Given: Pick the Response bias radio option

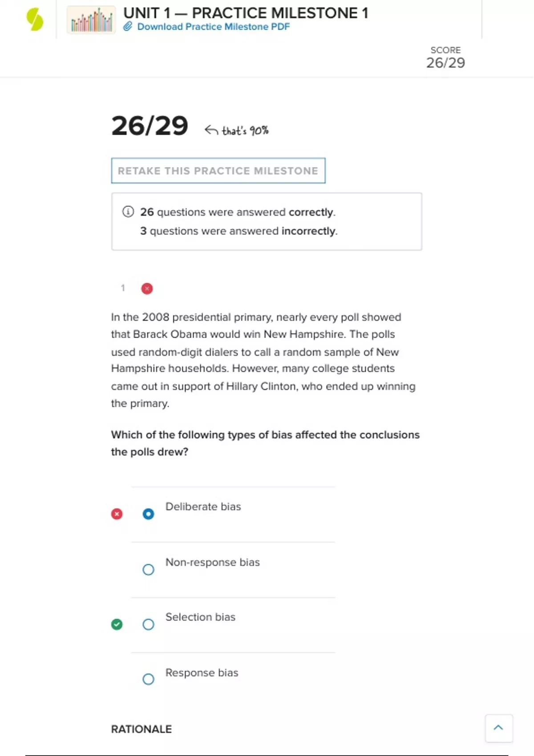Looking at the screenshot, I should click(148, 679).
